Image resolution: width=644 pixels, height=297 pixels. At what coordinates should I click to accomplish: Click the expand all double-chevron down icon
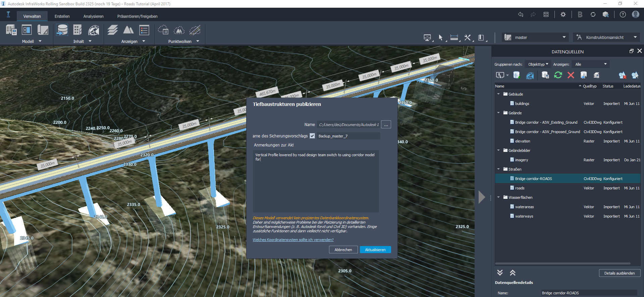tap(500, 273)
